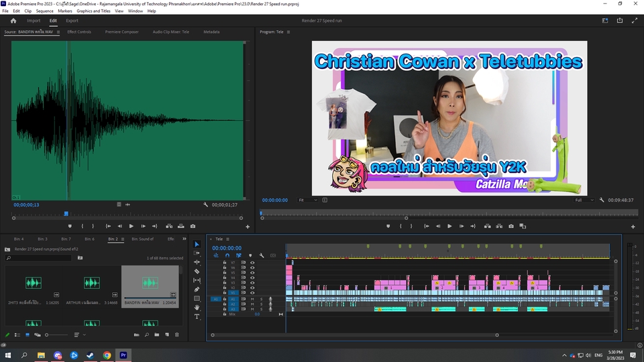
Task: Open Sort Icons dropdown arrow
Action: pos(85,335)
